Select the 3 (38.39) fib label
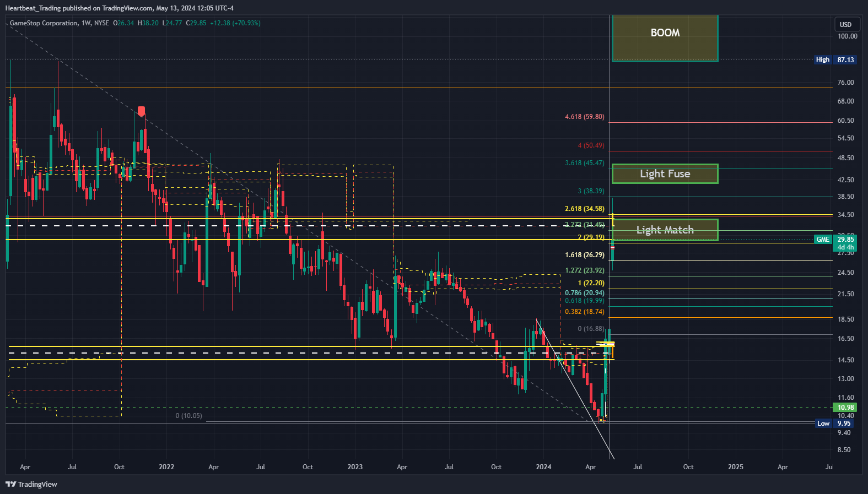 click(591, 191)
